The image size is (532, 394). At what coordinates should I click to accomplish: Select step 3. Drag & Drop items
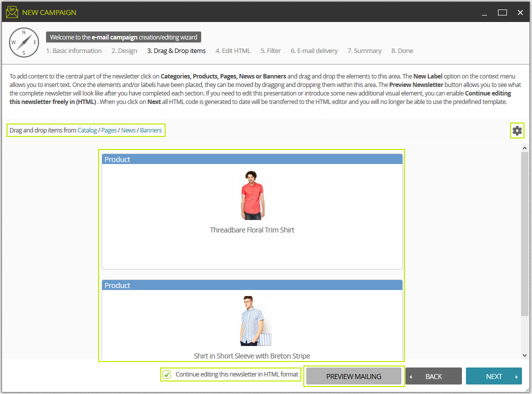click(x=177, y=51)
